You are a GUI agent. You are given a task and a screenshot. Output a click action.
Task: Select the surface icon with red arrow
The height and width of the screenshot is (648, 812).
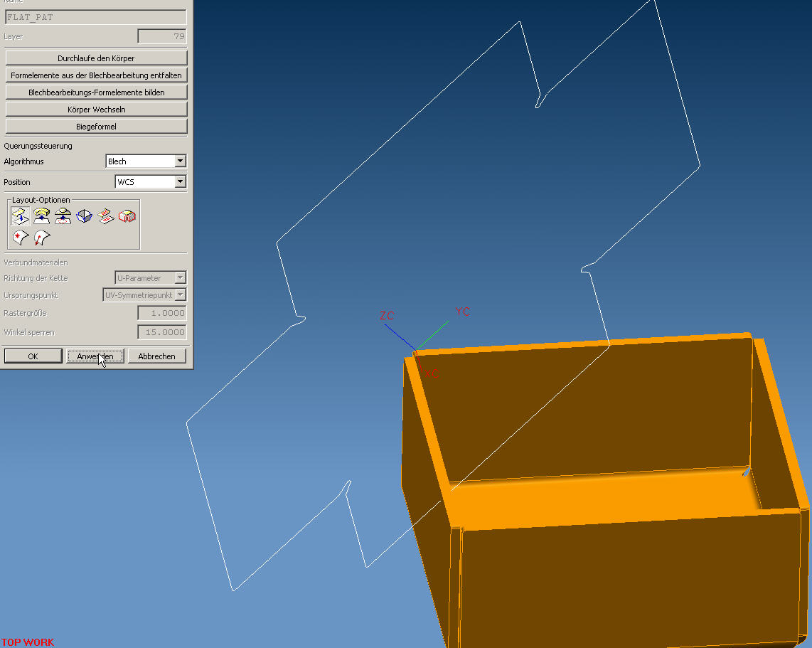[x=41, y=238]
